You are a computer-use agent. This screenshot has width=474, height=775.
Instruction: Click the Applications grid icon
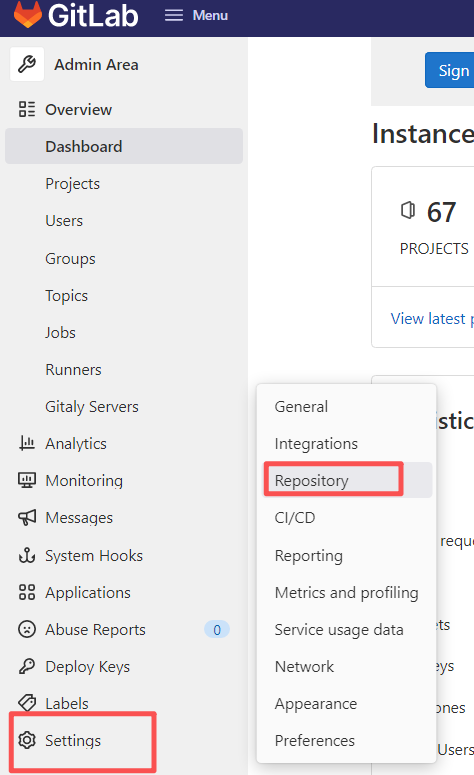tap(27, 592)
